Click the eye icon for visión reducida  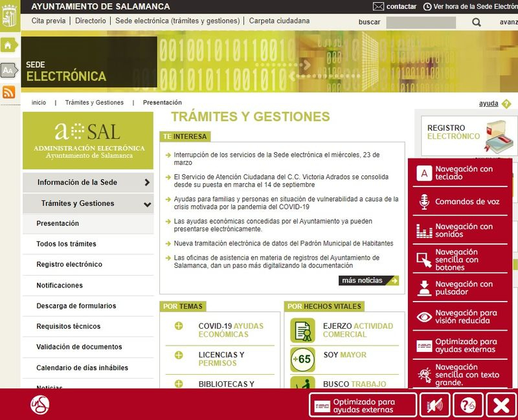click(424, 315)
